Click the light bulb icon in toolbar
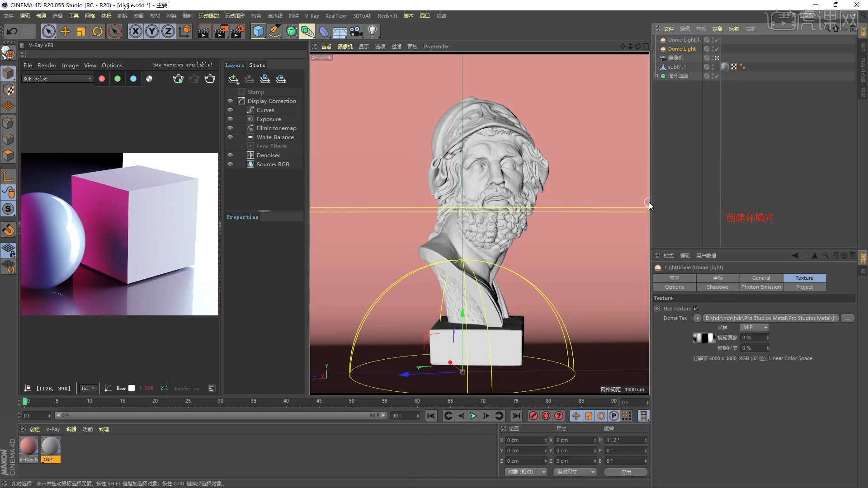This screenshot has width=868, height=488. tap(372, 31)
